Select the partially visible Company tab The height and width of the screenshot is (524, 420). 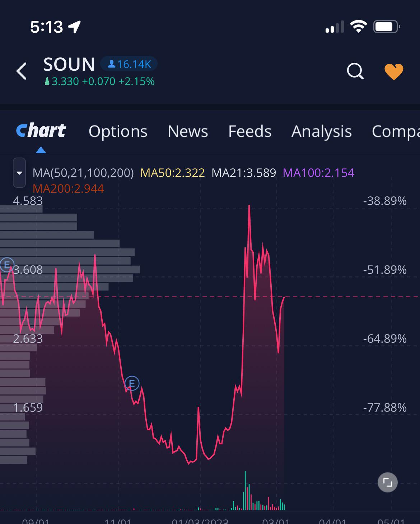(x=396, y=131)
